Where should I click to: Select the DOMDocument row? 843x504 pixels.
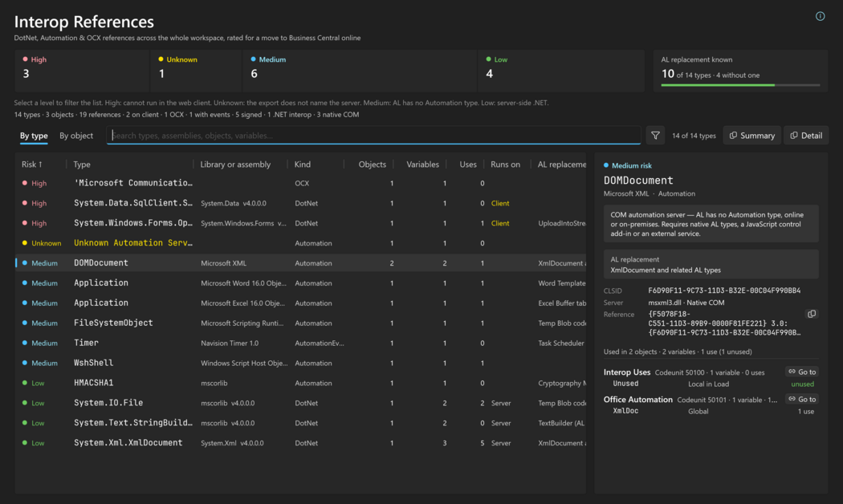(x=300, y=262)
